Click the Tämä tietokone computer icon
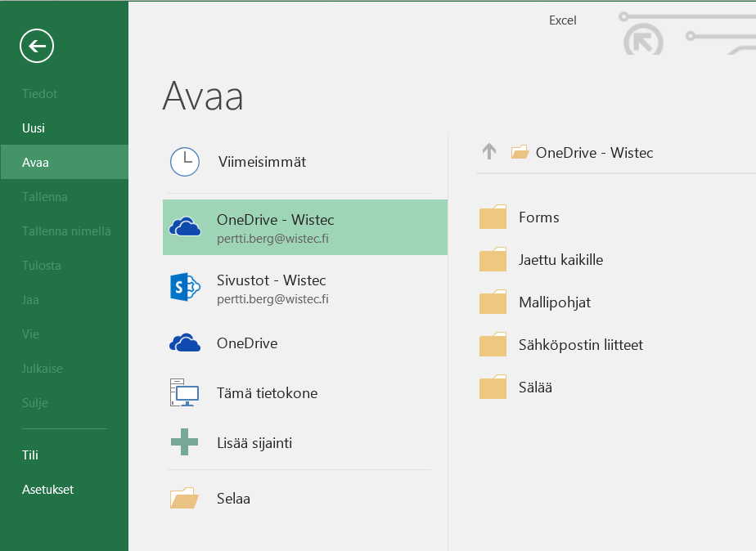The width and height of the screenshot is (756, 551). (x=184, y=392)
